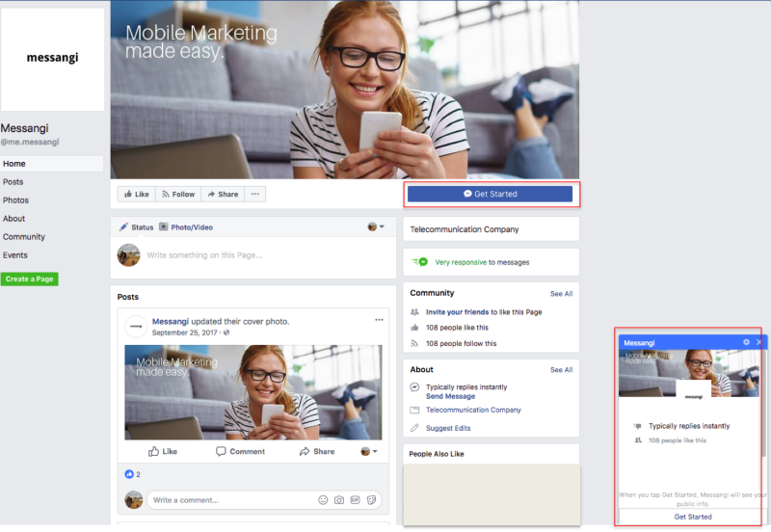Like the Messangi page
The width and height of the screenshot is (771, 532).
coord(135,194)
